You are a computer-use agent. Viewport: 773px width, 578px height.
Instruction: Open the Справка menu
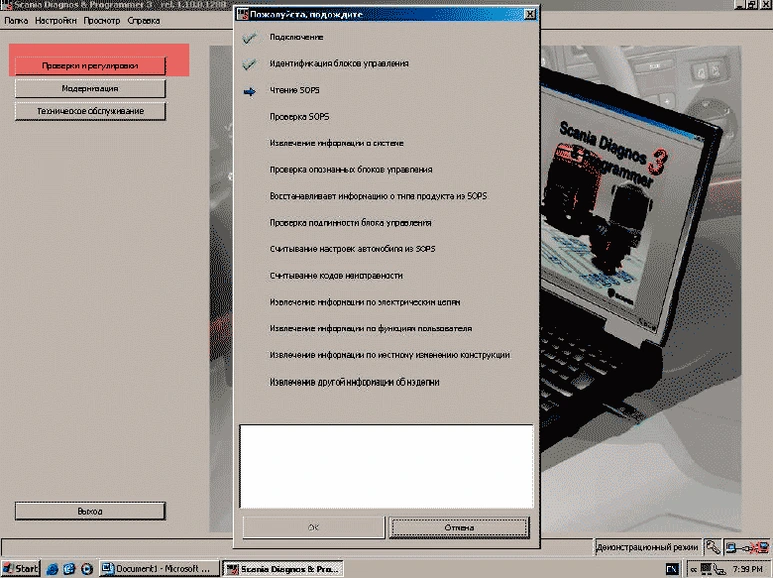pos(144,20)
